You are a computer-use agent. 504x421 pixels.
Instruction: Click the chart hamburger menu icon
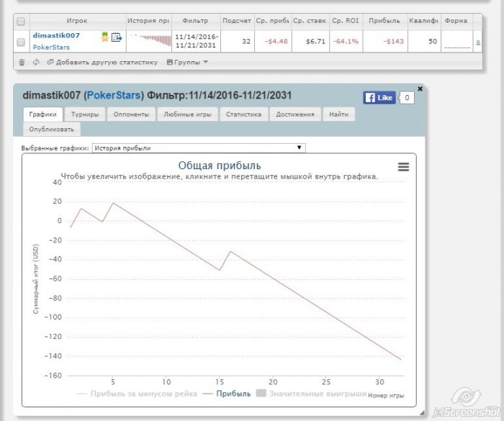coord(403,166)
